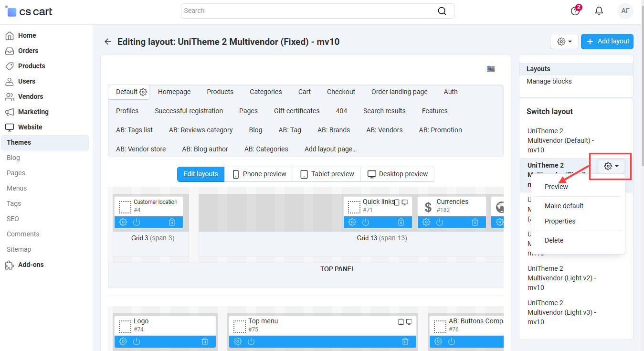The height and width of the screenshot is (351, 644).
Task: Open the notifications bell
Action: 599,11
